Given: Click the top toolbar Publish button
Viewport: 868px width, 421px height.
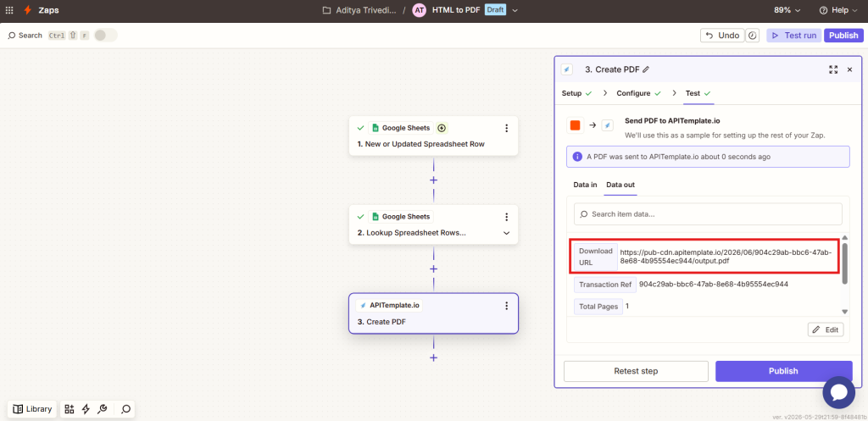Looking at the screenshot, I should [843, 36].
